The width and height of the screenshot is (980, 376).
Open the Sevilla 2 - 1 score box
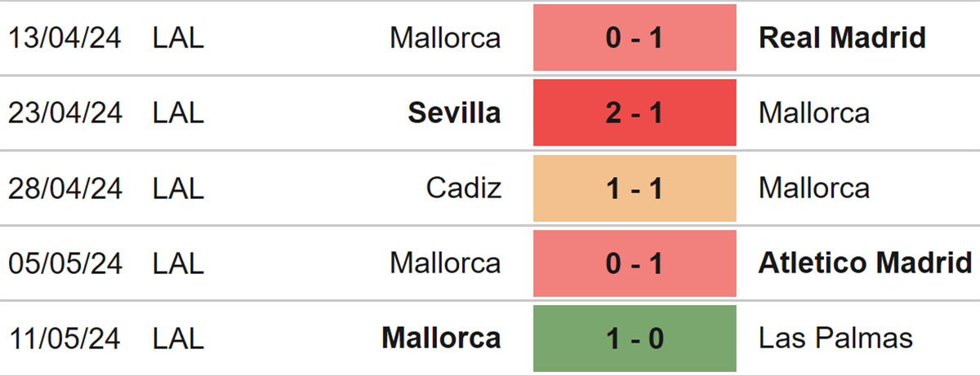point(635,113)
